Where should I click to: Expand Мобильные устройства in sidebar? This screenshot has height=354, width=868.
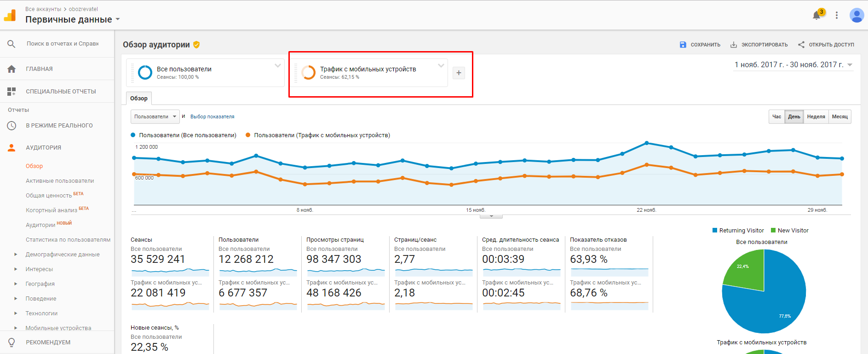(x=16, y=328)
